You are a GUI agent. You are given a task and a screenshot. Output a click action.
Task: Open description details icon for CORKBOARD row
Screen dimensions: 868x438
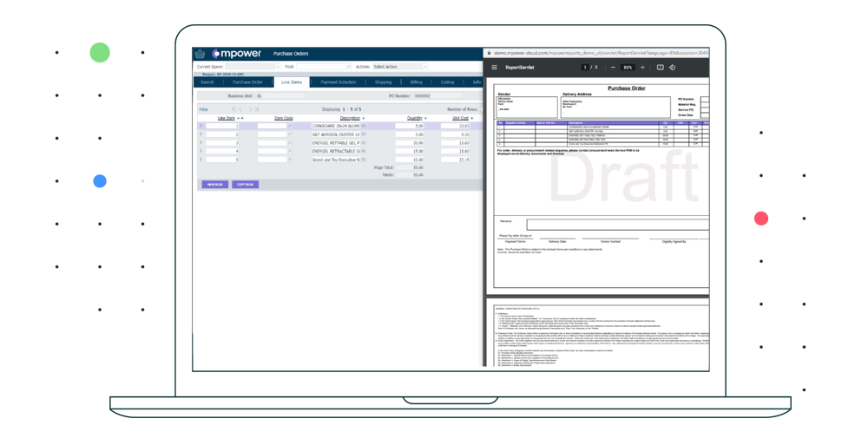[x=364, y=126]
